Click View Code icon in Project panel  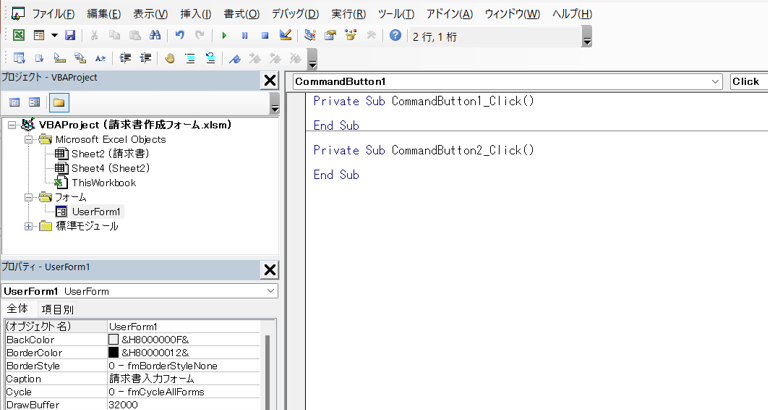point(15,102)
